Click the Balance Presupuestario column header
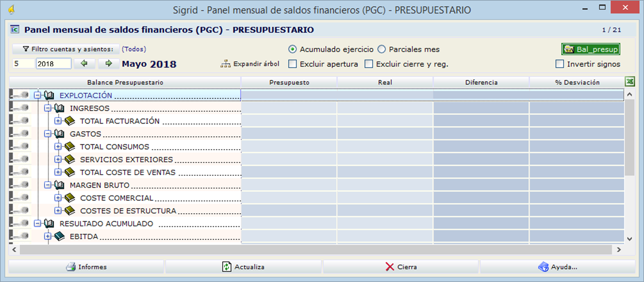644x282 pixels. [125, 82]
